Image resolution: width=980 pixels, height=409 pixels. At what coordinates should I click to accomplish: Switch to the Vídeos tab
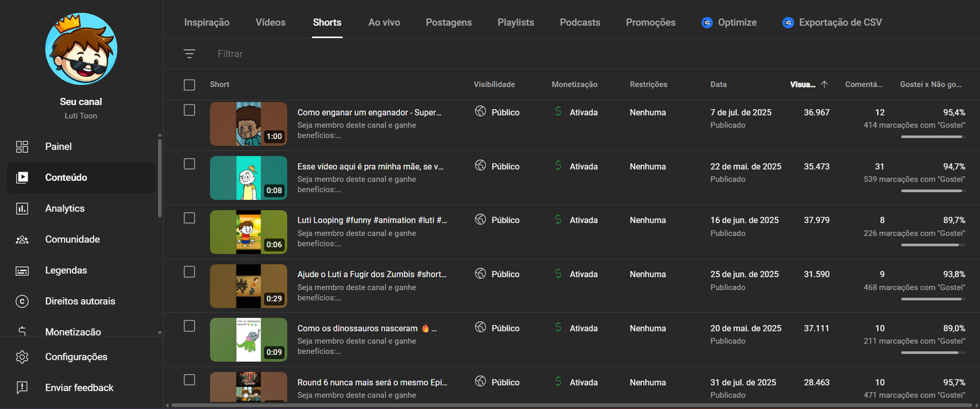(271, 22)
